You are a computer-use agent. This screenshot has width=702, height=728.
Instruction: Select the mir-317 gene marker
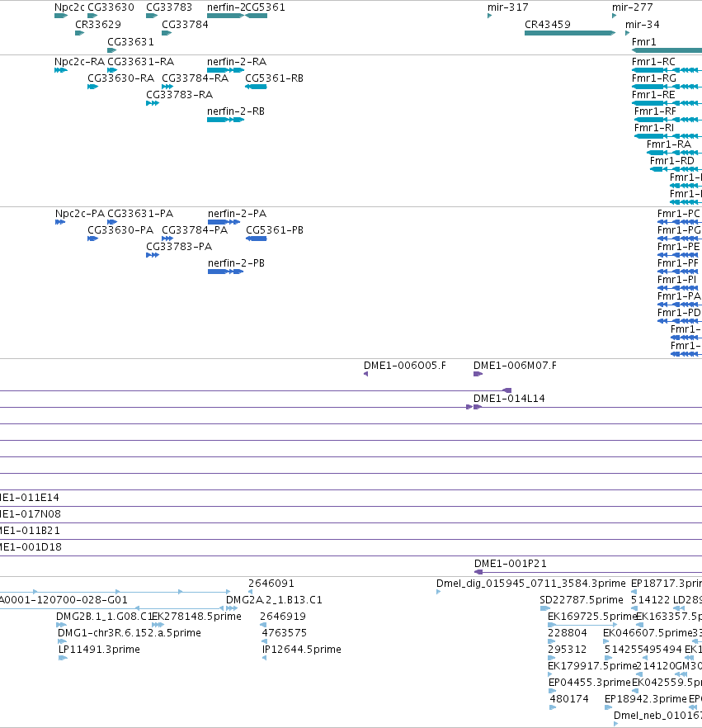pyautogui.click(x=489, y=16)
